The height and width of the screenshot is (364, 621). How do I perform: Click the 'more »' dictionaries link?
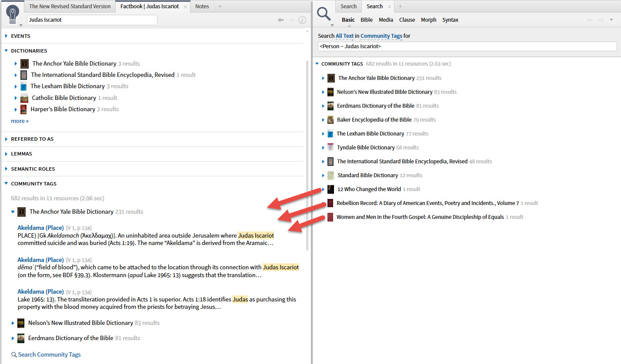point(20,121)
